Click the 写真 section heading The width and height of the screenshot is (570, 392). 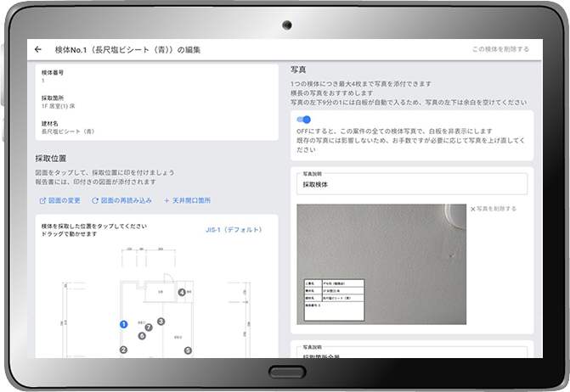298,70
